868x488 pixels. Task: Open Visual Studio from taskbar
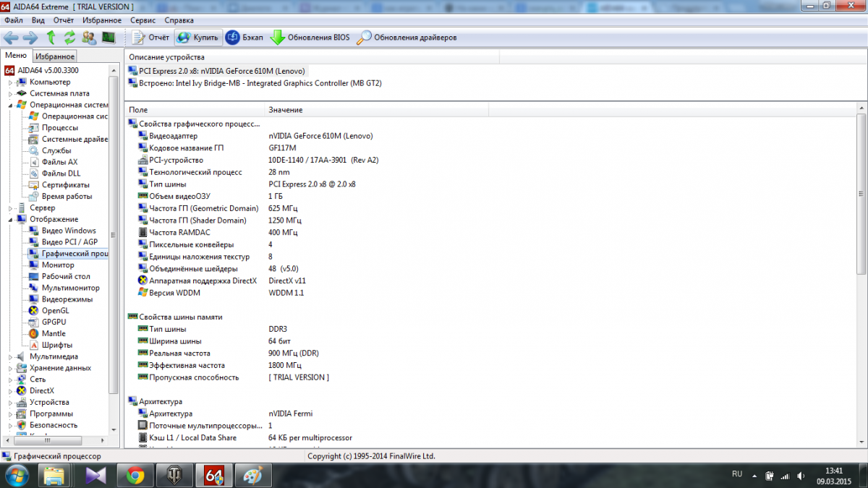[x=95, y=475]
